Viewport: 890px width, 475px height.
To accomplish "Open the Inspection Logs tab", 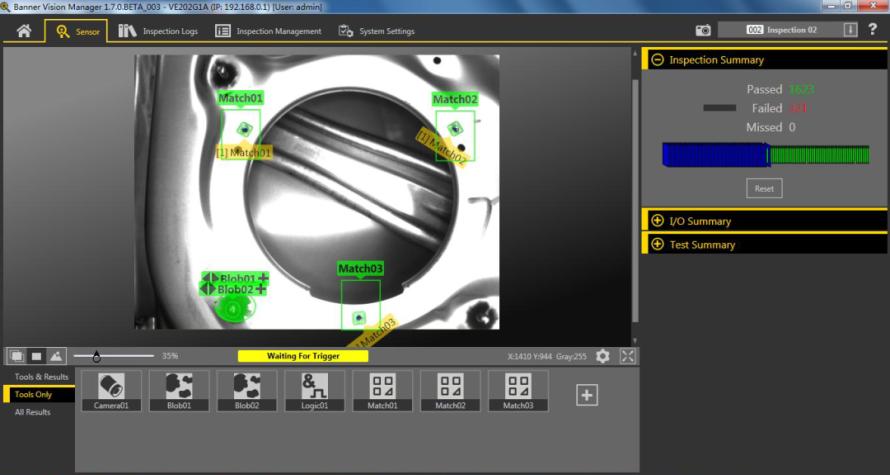I will coord(158,31).
